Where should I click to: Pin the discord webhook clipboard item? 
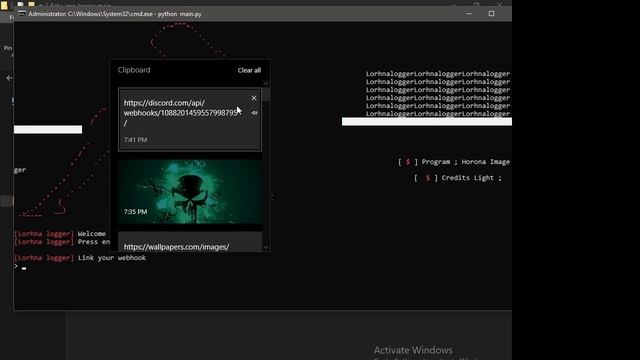254,113
